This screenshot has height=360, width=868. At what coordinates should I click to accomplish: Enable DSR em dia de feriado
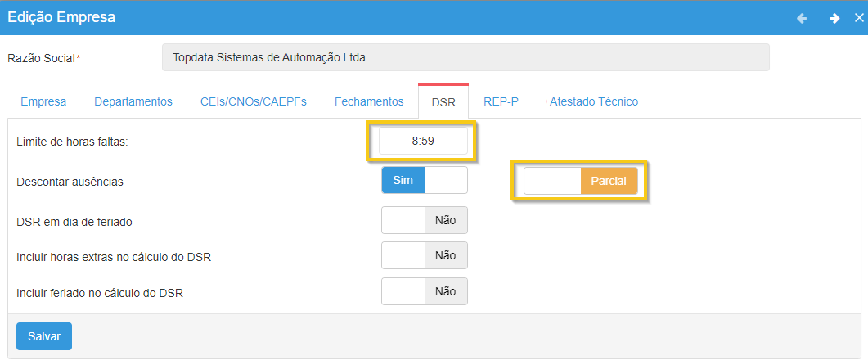click(x=424, y=220)
